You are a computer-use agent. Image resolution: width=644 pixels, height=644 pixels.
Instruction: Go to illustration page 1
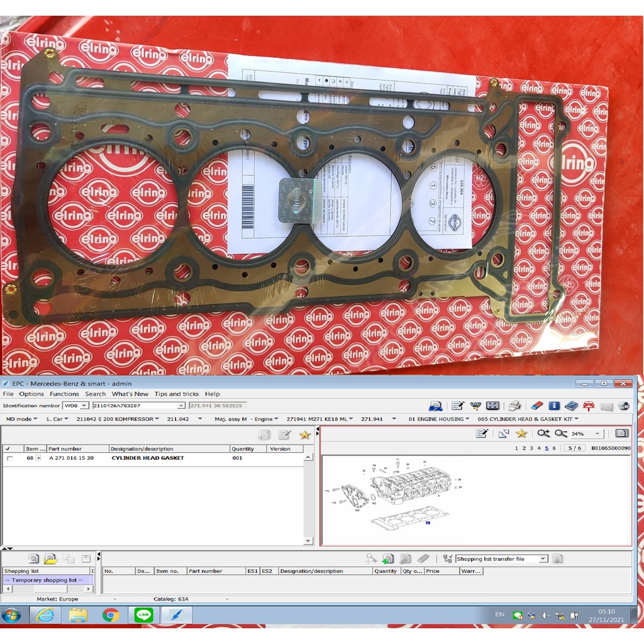pos(516,448)
